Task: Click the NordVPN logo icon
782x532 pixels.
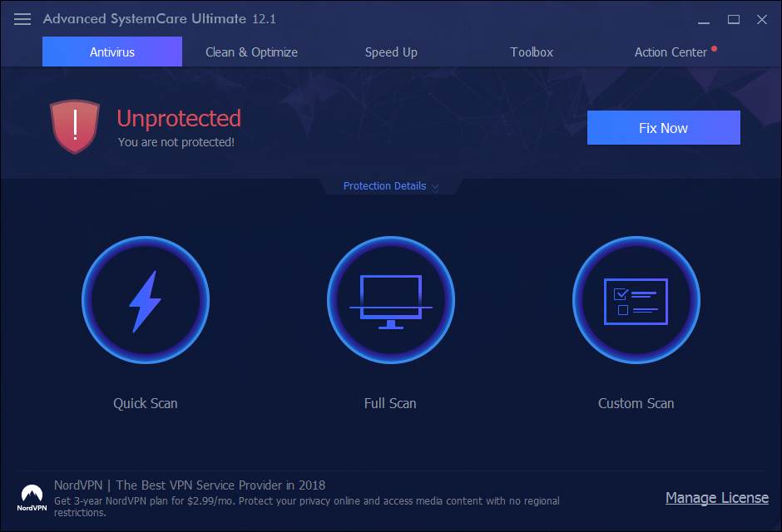Action: [32, 497]
